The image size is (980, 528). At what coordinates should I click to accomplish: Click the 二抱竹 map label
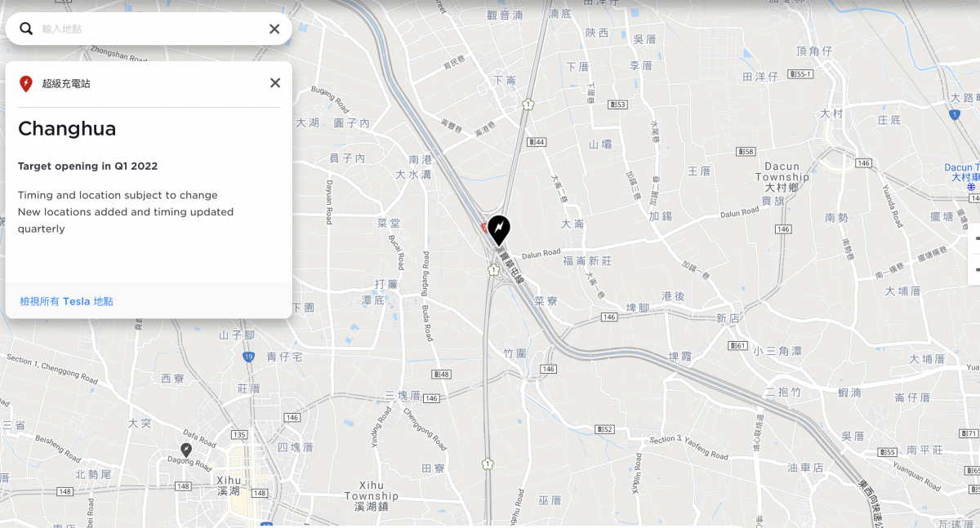click(783, 393)
